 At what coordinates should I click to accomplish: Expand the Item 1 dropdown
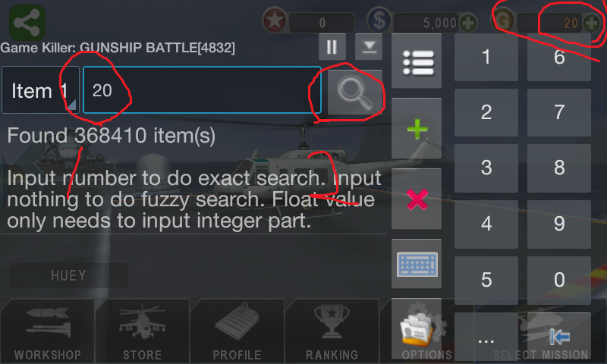point(40,90)
